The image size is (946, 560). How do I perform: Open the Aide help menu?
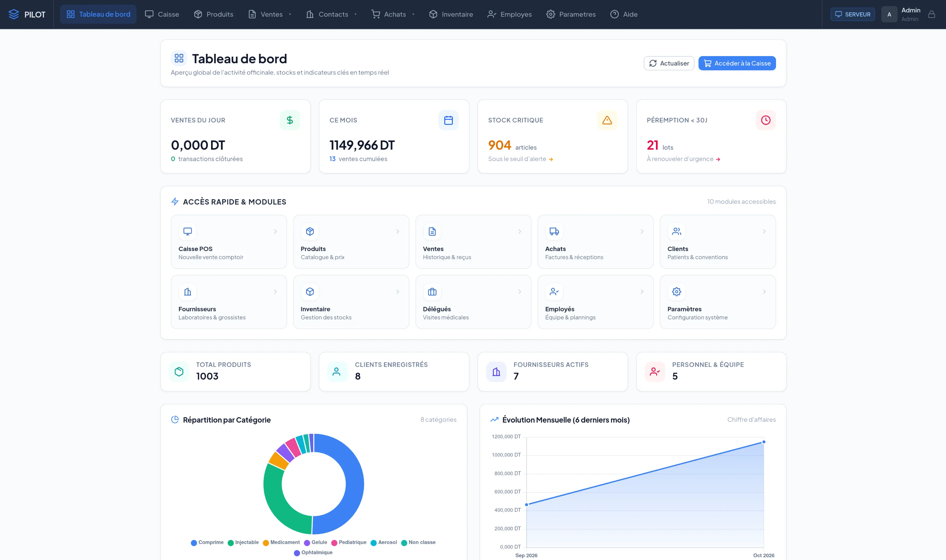coord(624,14)
